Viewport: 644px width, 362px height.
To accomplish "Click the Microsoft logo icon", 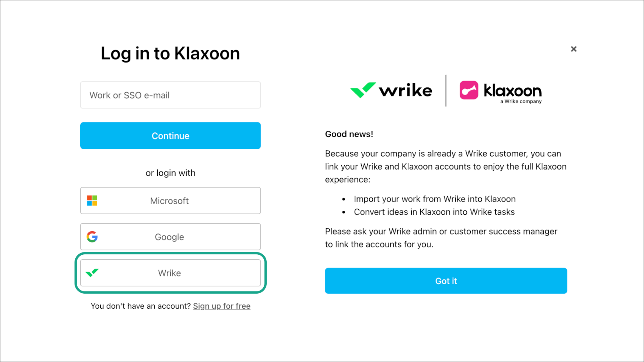I will (92, 201).
